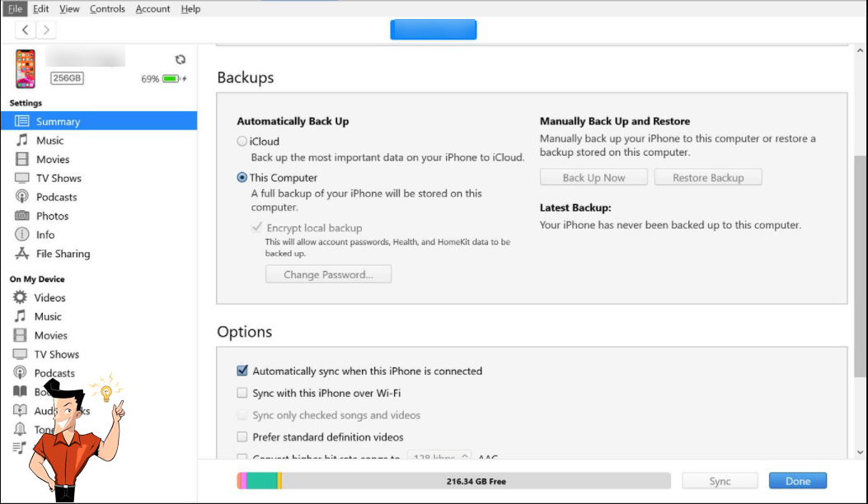Open File Sharing via its icon
Viewport: 868px width, 504px height.
pos(22,254)
